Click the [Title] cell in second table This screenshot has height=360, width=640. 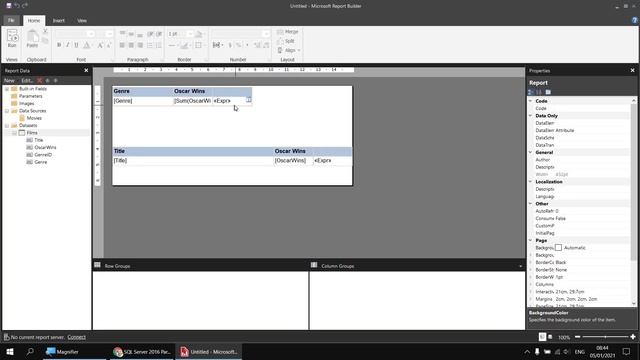pyautogui.click(x=193, y=161)
